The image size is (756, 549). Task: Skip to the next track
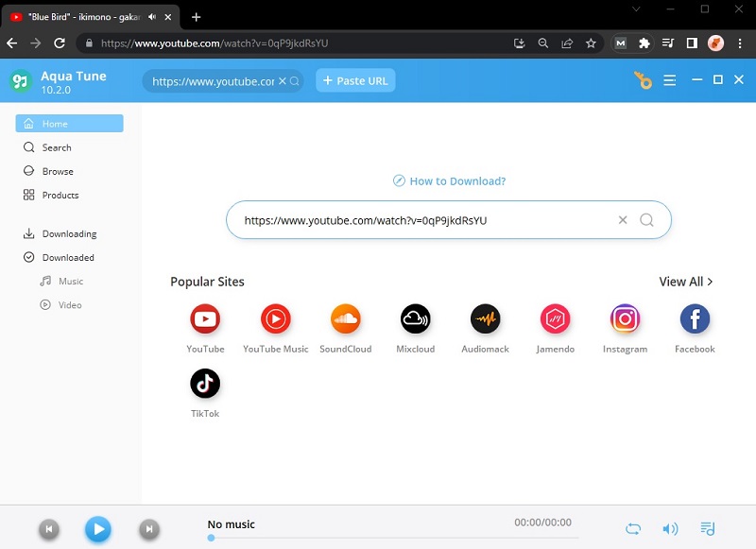coord(149,529)
